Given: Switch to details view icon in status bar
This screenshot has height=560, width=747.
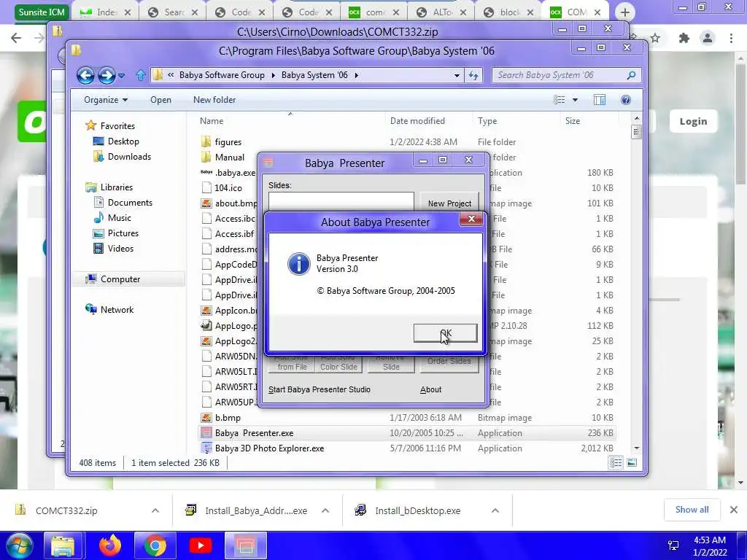Looking at the screenshot, I should tap(616, 462).
